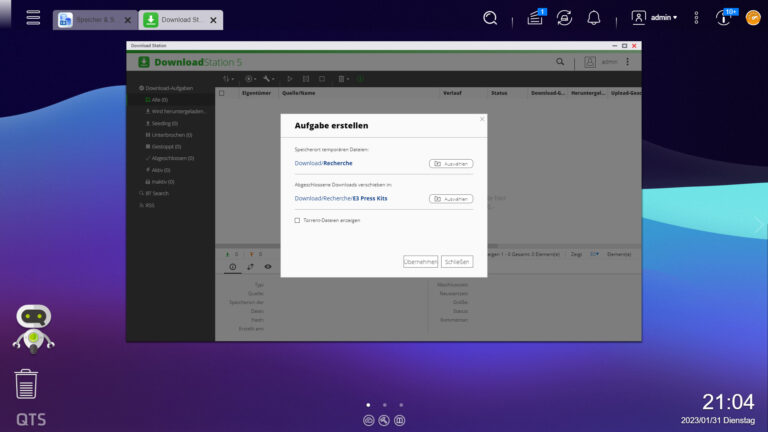Open the transfer details tab icon

[x=250, y=267]
